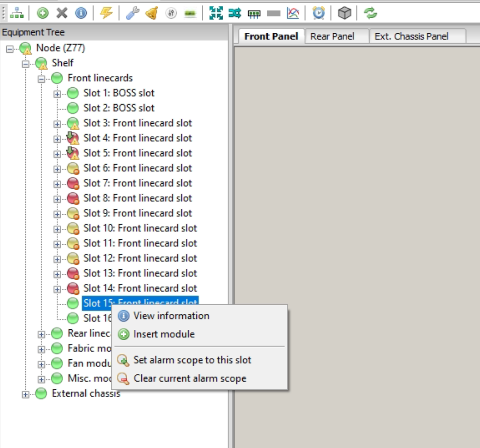This screenshot has width=480, height=448.
Task: Click the gray flat rectangle toolbar icon
Action: (x=274, y=13)
